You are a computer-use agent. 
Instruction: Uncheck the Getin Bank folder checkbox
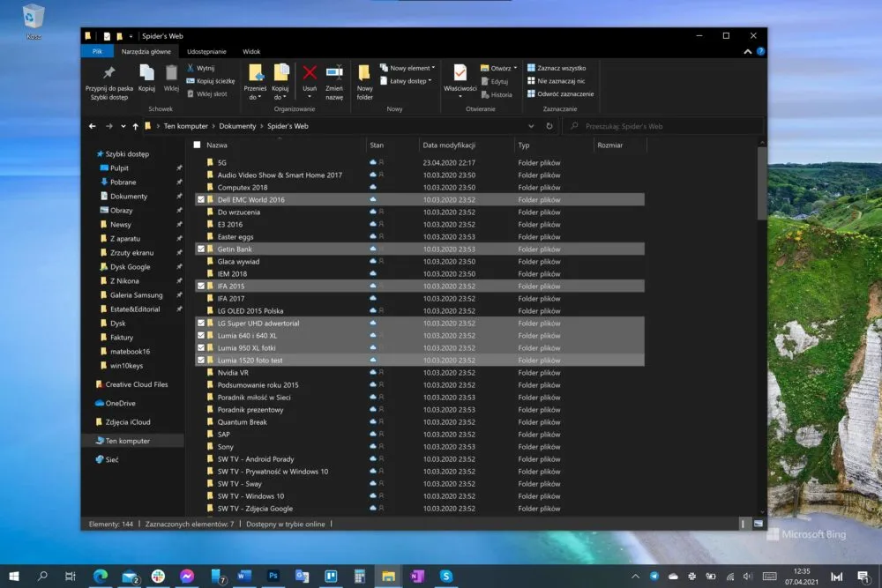coord(201,249)
